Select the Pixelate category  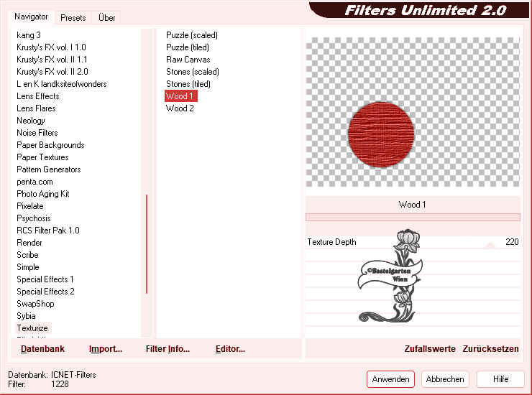[30, 206]
